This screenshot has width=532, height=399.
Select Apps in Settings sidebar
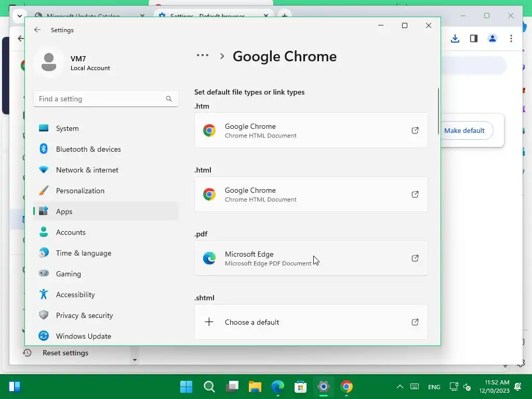[106, 211]
